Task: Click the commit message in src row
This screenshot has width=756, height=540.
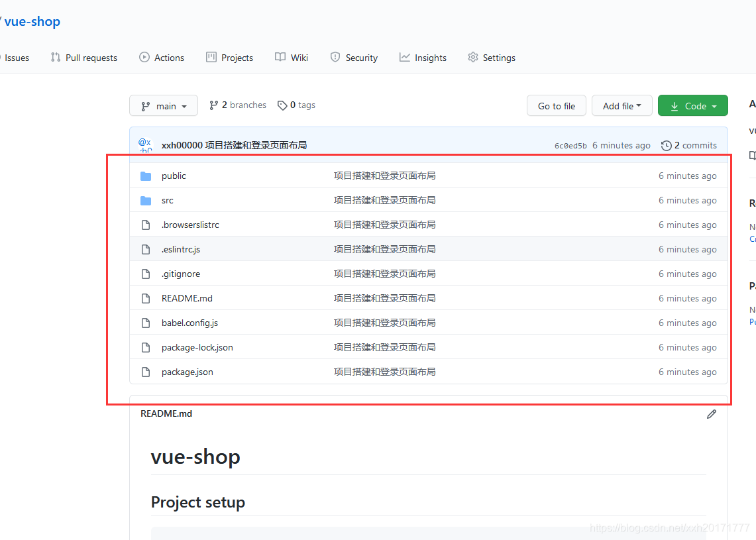Action: [384, 201]
